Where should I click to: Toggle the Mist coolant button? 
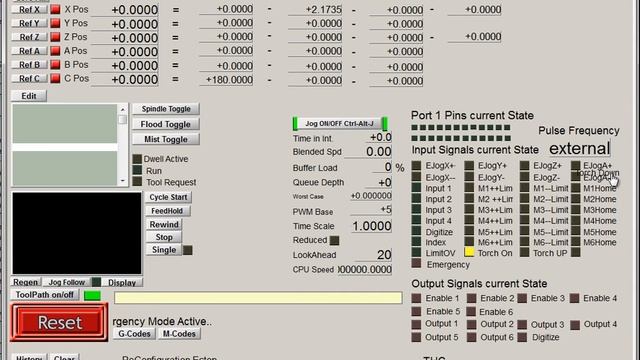click(166, 139)
